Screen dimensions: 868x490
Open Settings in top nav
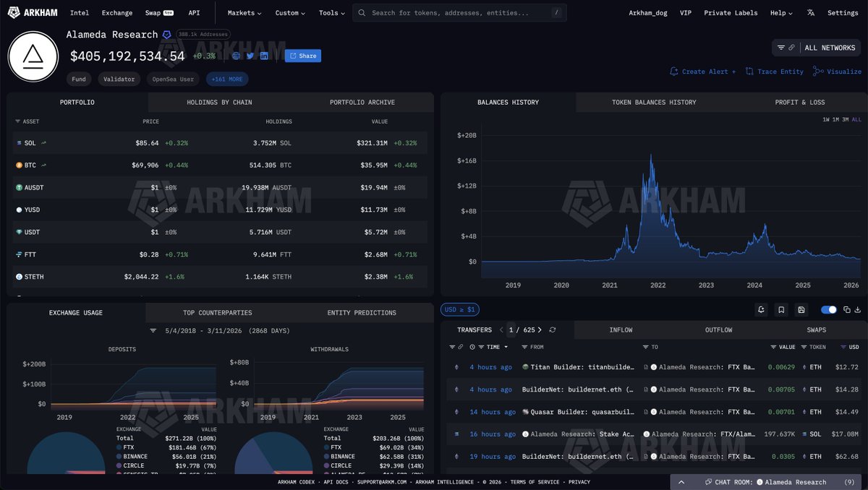pyautogui.click(x=843, y=13)
